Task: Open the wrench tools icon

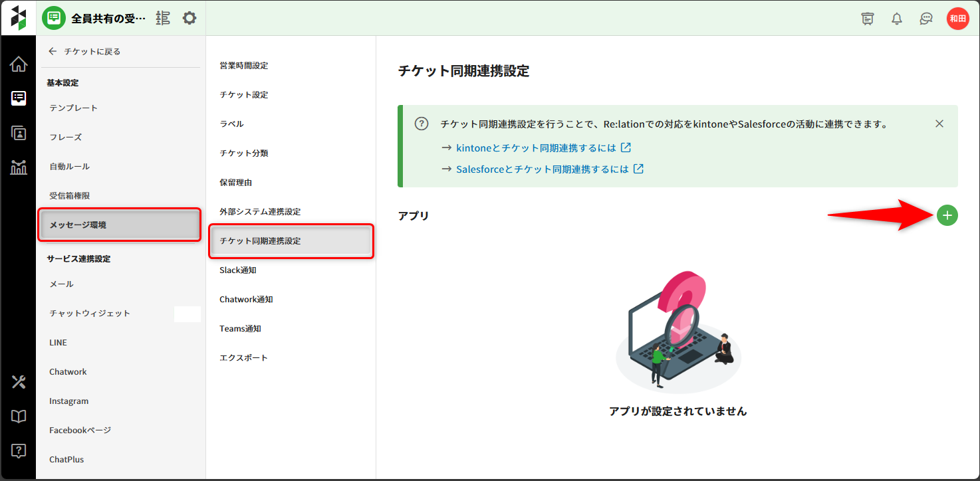Action: [19, 382]
